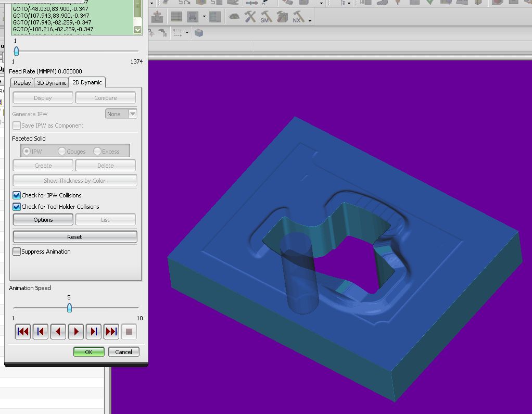The image size is (532, 414).
Task: Click the SM hammer icon
Action: (x=266, y=17)
